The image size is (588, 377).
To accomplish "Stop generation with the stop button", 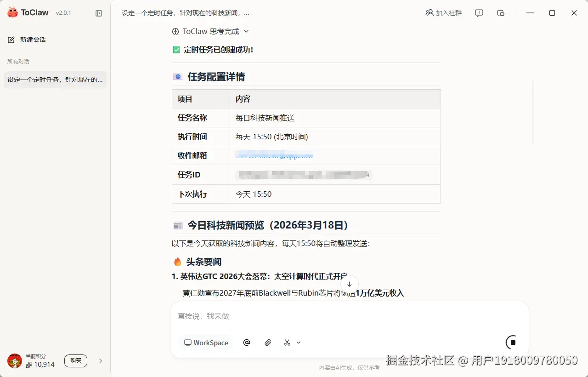I will pos(513,343).
